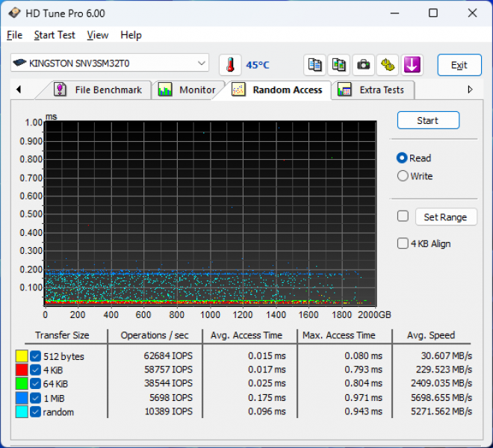The width and height of the screenshot is (493, 448).
Task: Save screenshot using camera icon
Action: (363, 65)
